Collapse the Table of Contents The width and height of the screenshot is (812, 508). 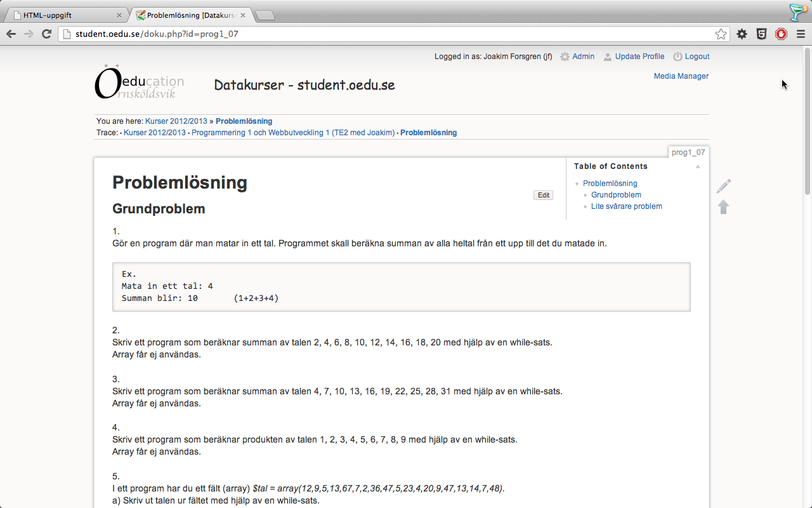click(x=697, y=166)
